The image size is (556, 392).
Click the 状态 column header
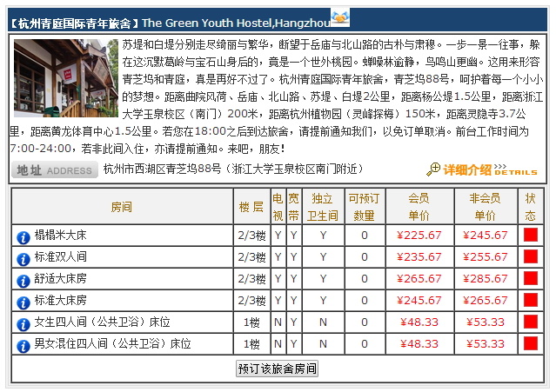[x=531, y=207]
